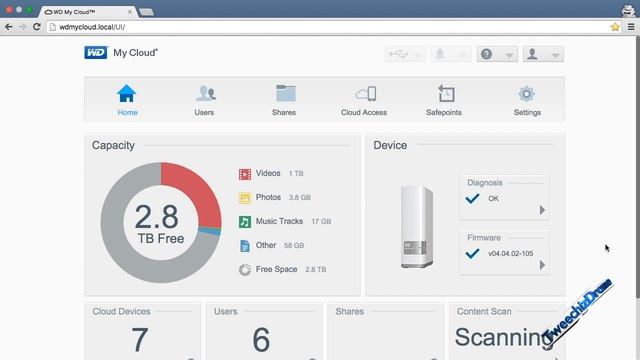The width and height of the screenshot is (640, 360).
Task: Click the Cloud Devices count 7
Action: [x=140, y=340]
